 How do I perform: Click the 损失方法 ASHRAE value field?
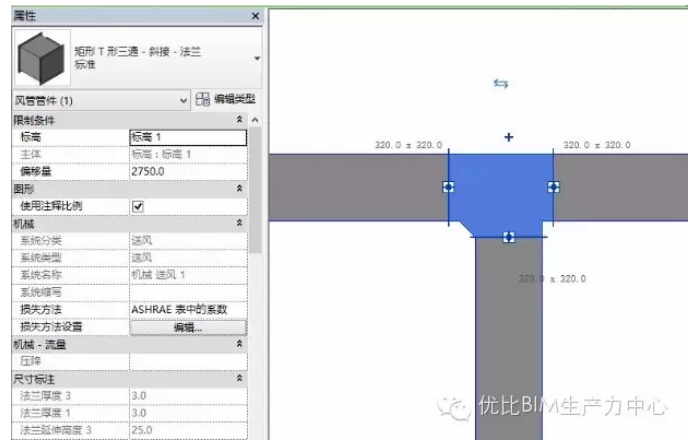click(x=187, y=310)
